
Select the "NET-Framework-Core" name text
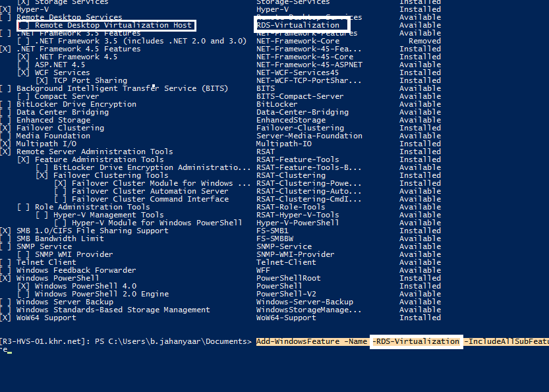click(x=298, y=41)
